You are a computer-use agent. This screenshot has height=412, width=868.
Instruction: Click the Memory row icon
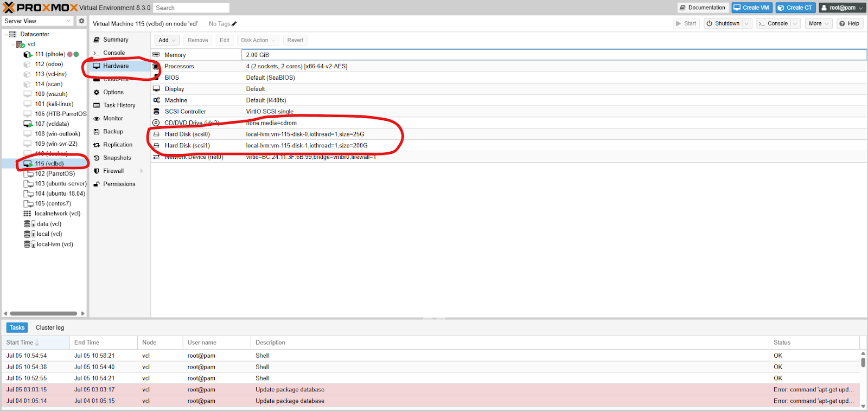coord(156,55)
